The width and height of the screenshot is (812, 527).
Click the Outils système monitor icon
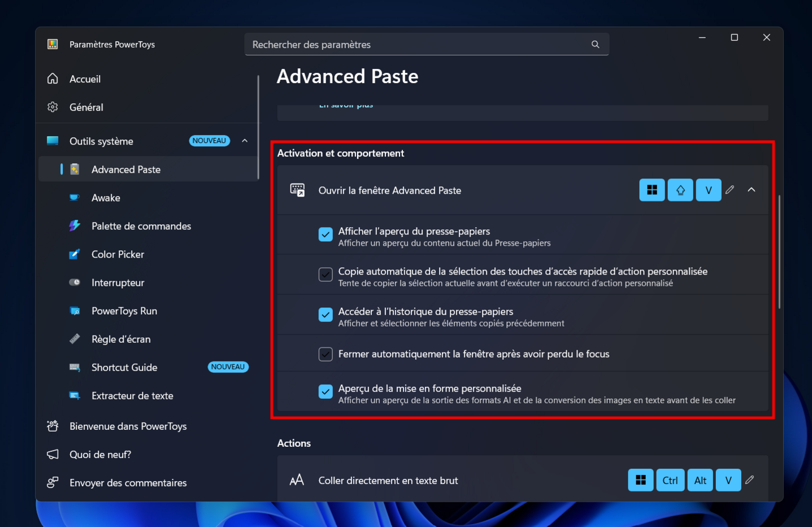click(x=53, y=141)
